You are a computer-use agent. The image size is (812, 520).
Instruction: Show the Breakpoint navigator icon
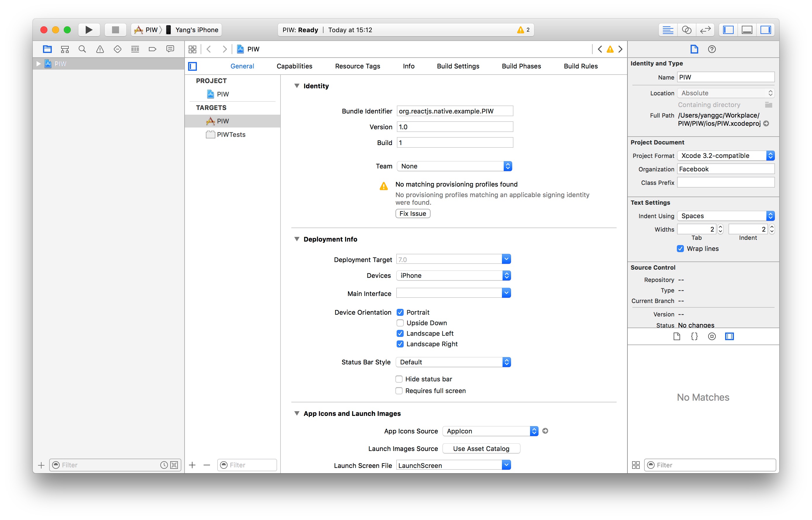pyautogui.click(x=152, y=49)
